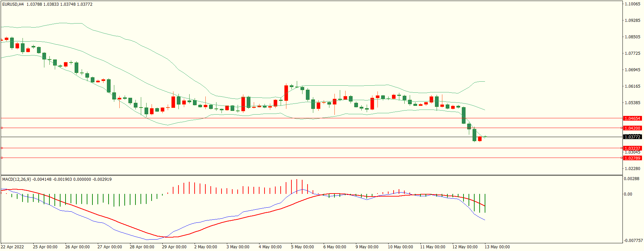This screenshot has width=644, height=251.
Task: Click the 12 May 00:00 time axis label
Action: (465, 247)
